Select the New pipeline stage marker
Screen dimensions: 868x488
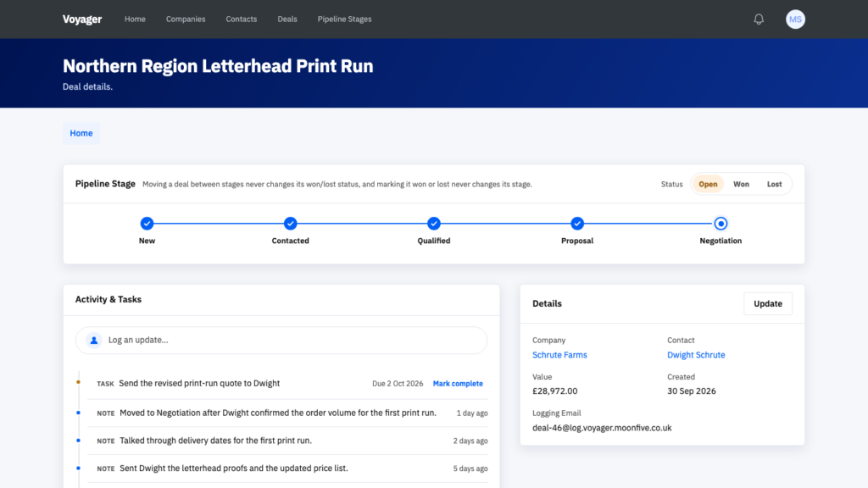[147, 224]
